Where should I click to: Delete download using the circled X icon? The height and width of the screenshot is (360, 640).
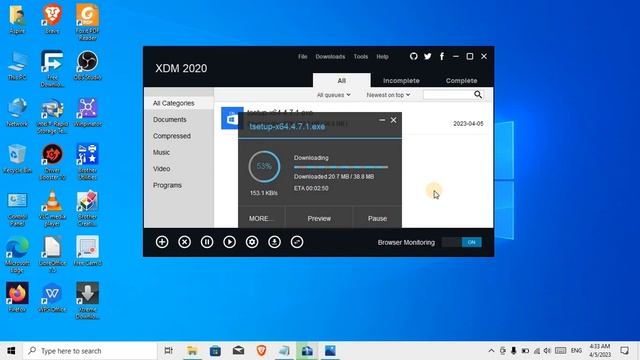(184, 242)
